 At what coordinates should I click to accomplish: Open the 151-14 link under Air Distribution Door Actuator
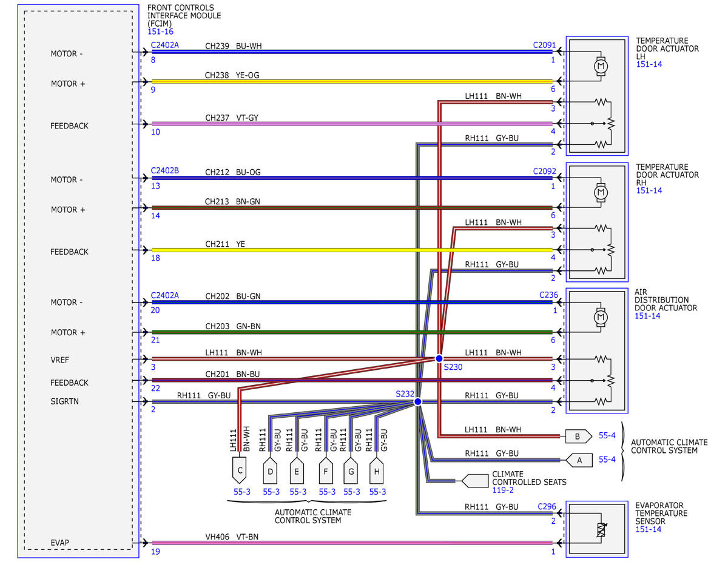tap(648, 316)
